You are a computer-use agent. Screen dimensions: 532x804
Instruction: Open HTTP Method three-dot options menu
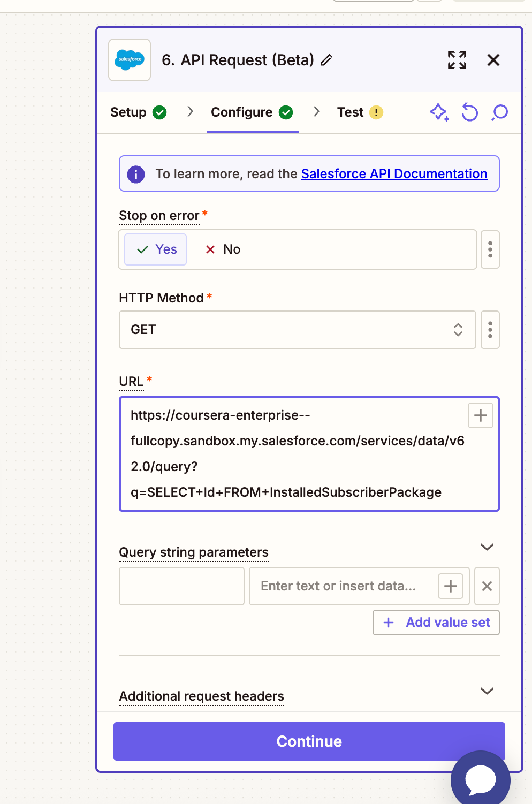(x=490, y=330)
